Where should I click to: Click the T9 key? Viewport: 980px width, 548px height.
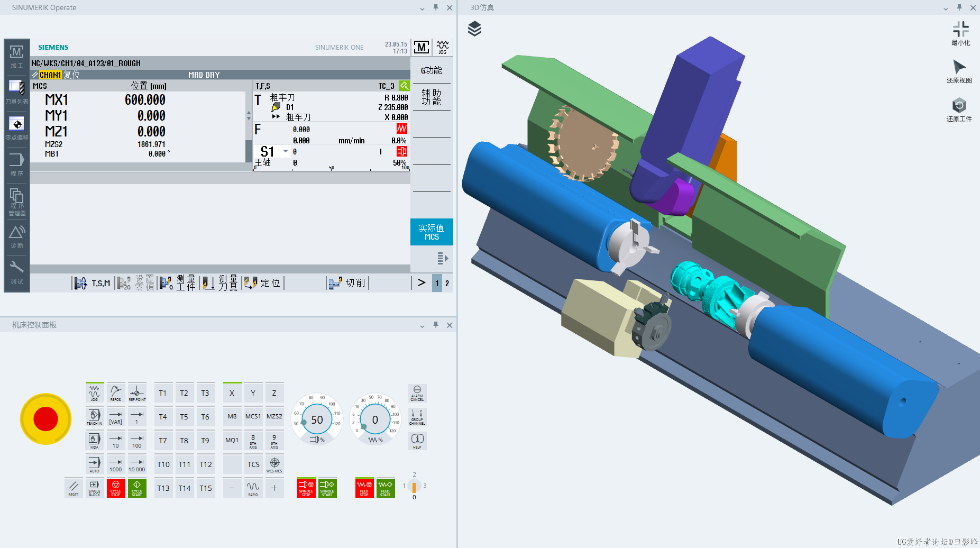click(x=205, y=441)
